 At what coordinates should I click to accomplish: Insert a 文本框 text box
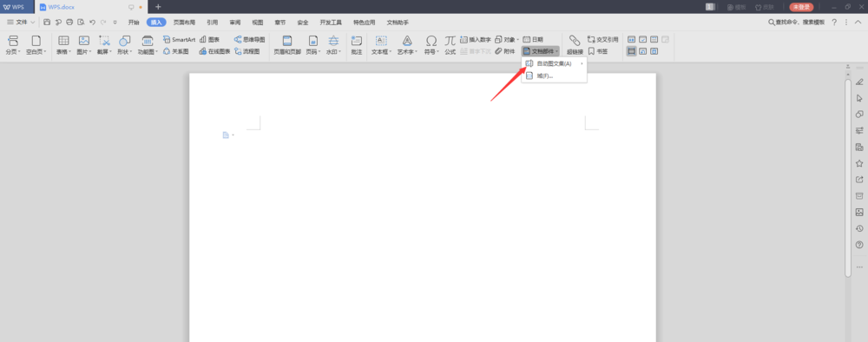(381, 45)
